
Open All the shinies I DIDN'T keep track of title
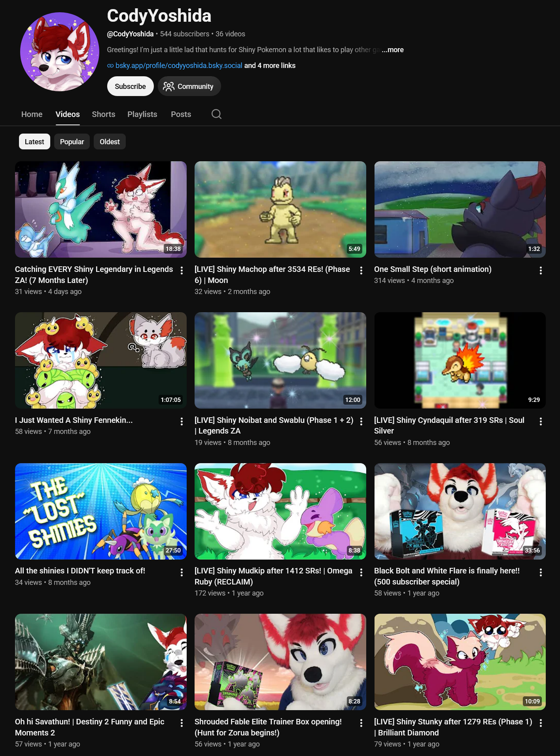(x=80, y=571)
